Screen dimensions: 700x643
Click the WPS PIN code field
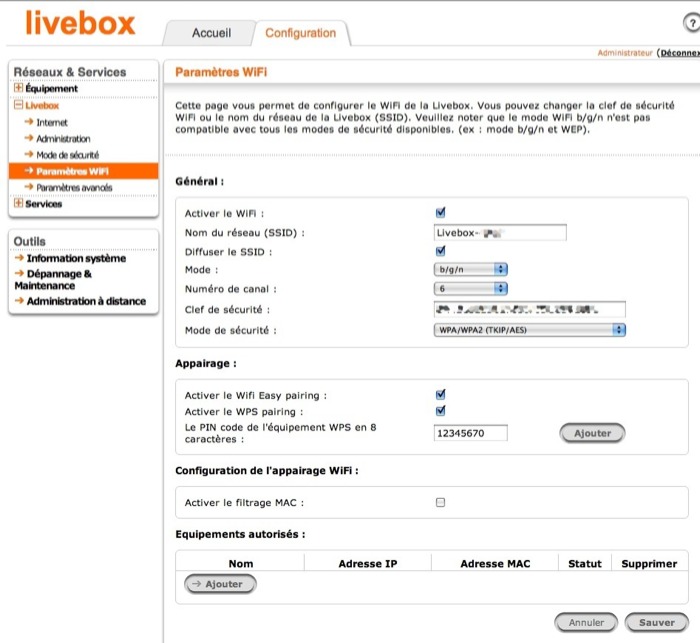point(471,433)
